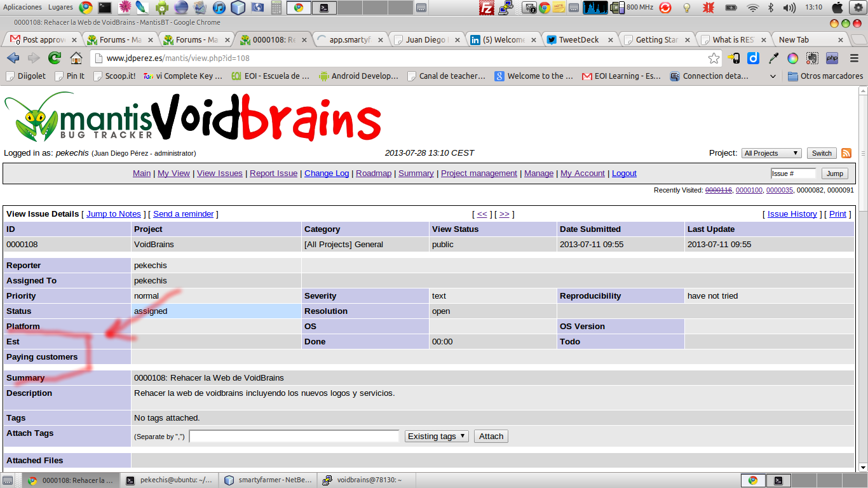The image size is (868, 488).
Task: Open the My View link
Action: tap(173, 173)
